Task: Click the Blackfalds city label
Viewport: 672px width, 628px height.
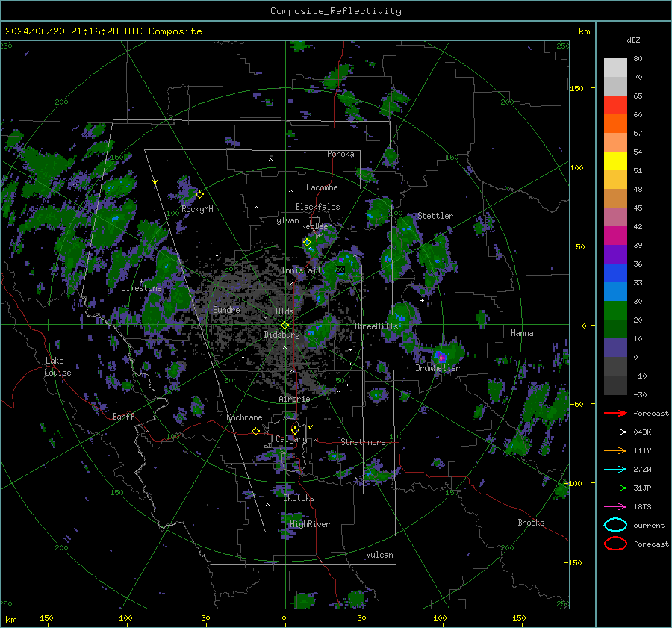Action: 317,207
